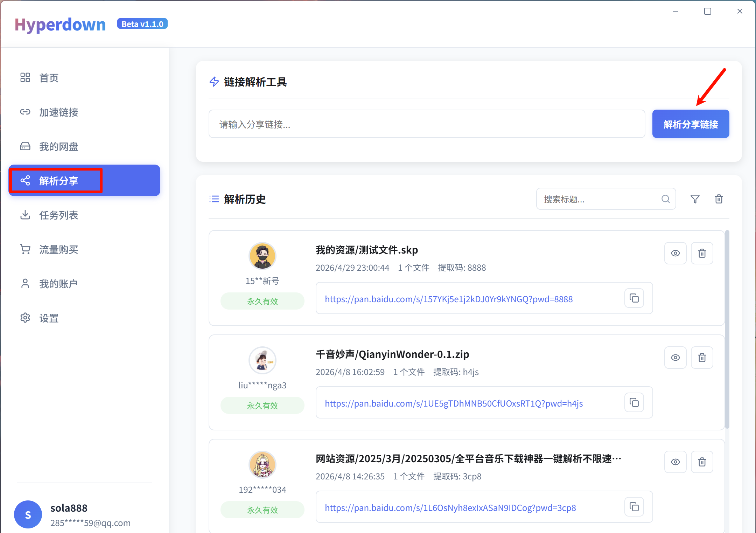Clear all history with trash icon
Viewport: 756px width, 533px height.
point(719,199)
